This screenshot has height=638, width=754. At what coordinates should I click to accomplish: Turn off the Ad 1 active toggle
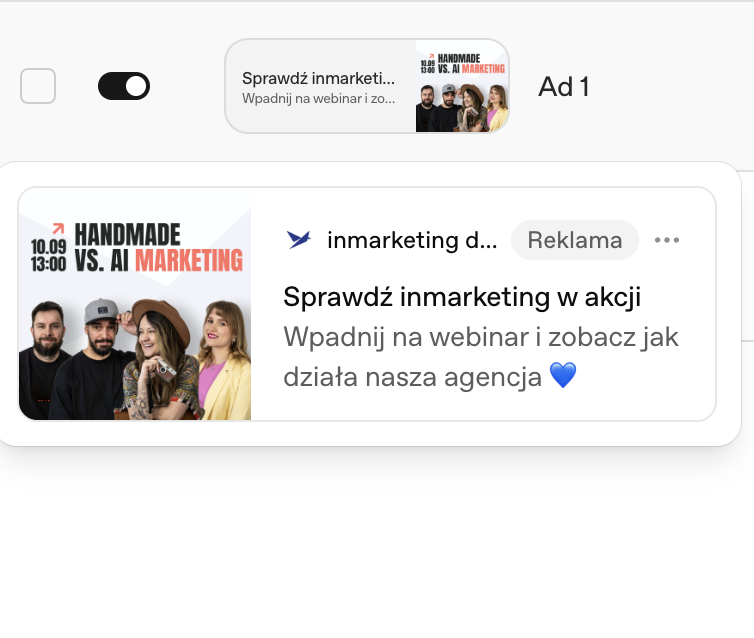[x=124, y=86]
